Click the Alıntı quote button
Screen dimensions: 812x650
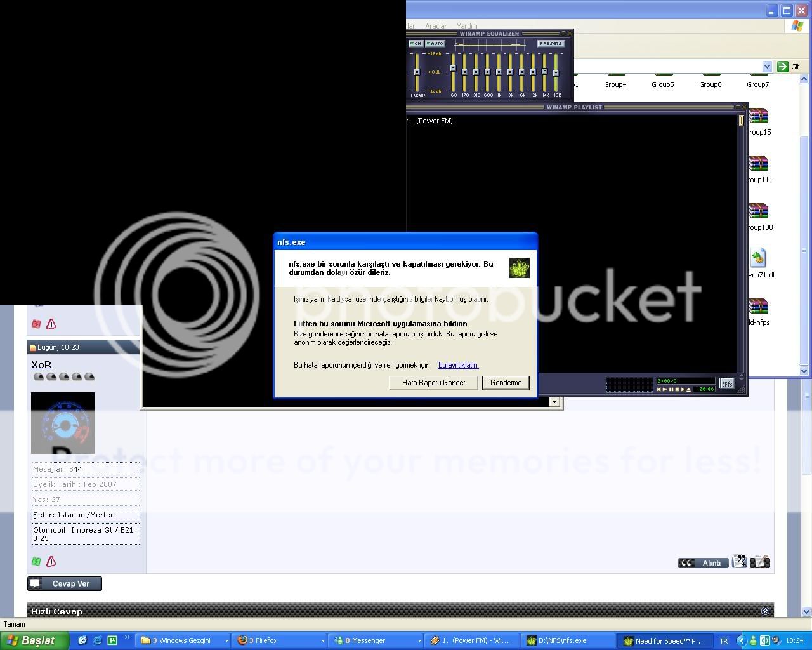click(703, 562)
